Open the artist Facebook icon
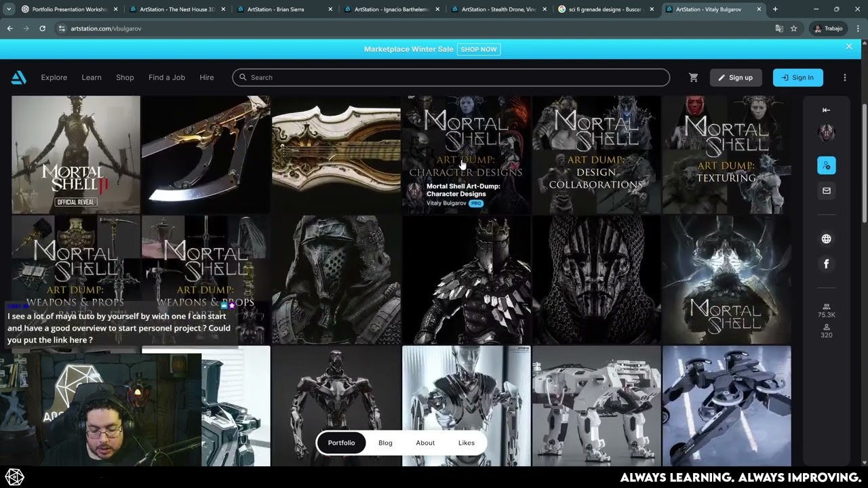The height and width of the screenshot is (488, 868). 826,264
